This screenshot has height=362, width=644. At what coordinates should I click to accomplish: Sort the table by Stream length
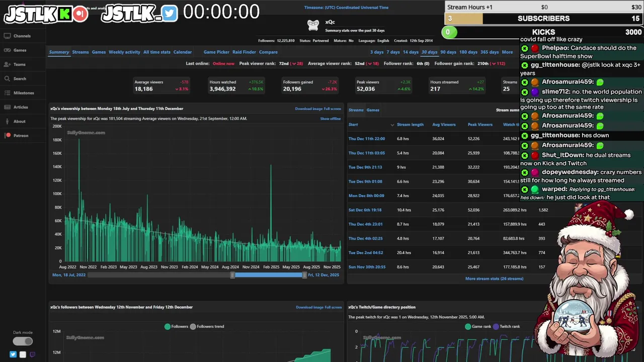[410, 125]
